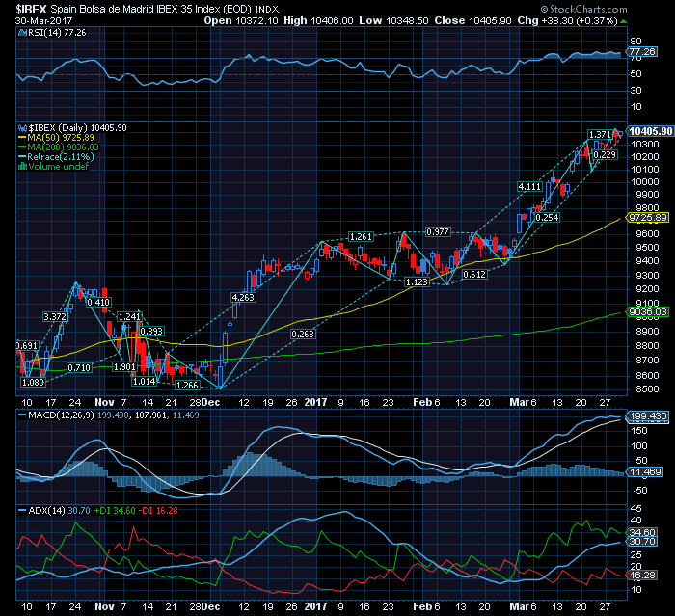This screenshot has height=616, width=675.
Task: Click the 4.111 retrace label
Action: coord(529,187)
